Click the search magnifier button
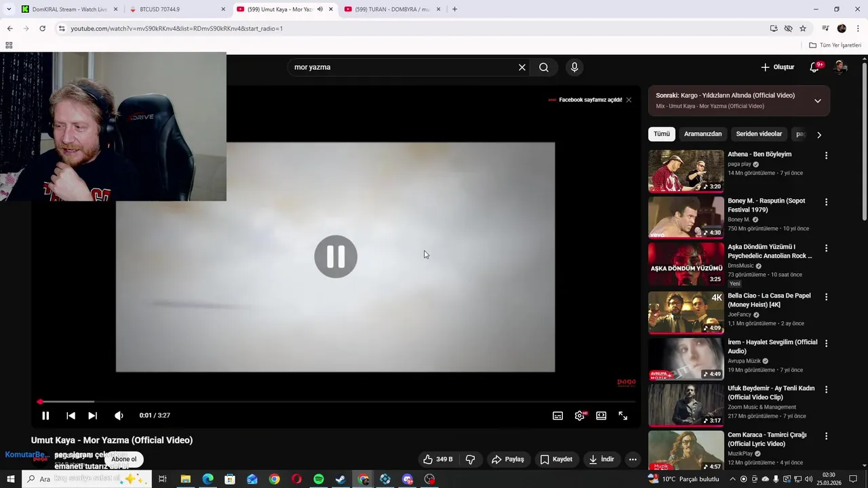The image size is (868, 488). pos(544,67)
